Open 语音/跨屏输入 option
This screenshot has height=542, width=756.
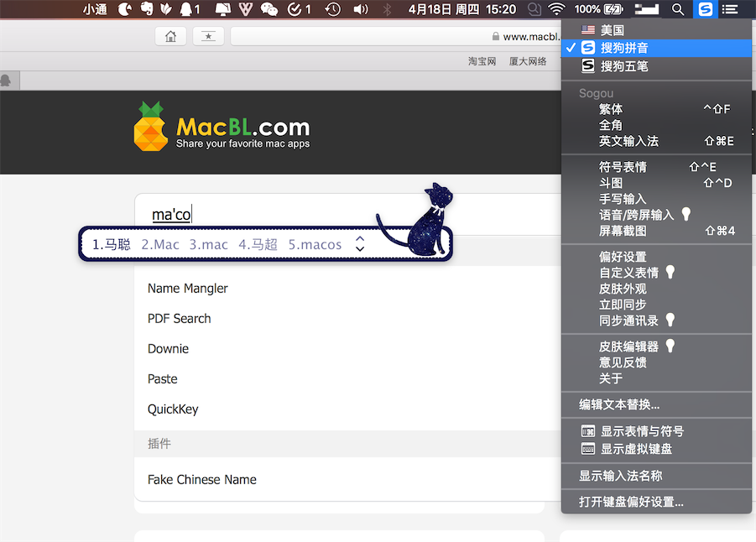[656, 215]
